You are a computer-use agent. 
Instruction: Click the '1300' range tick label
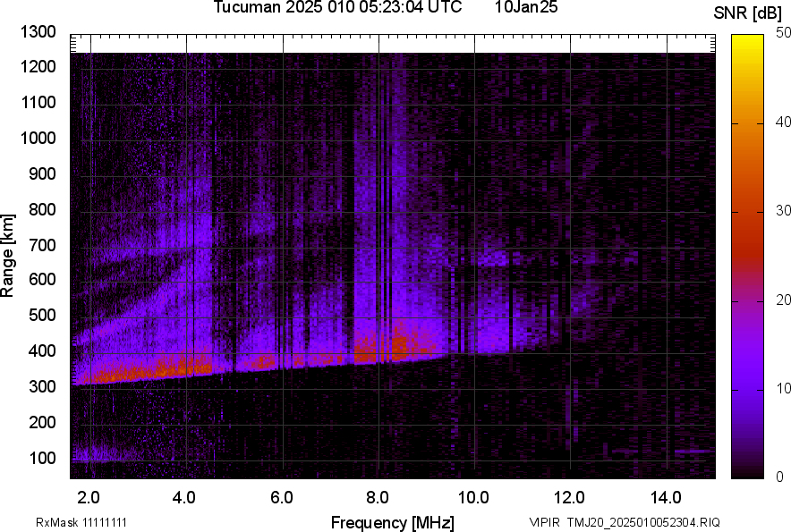pyautogui.click(x=38, y=32)
